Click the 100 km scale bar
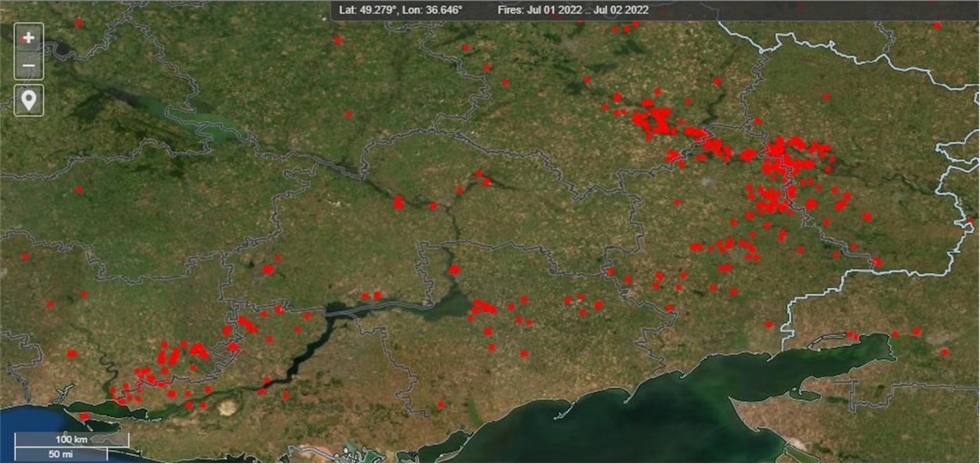This screenshot has height=464, width=980. pos(72,440)
